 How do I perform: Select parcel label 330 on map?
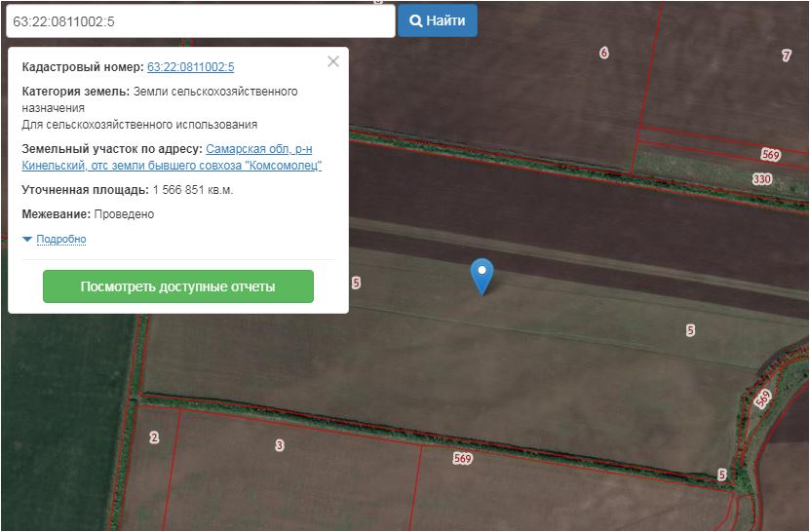coord(762,179)
